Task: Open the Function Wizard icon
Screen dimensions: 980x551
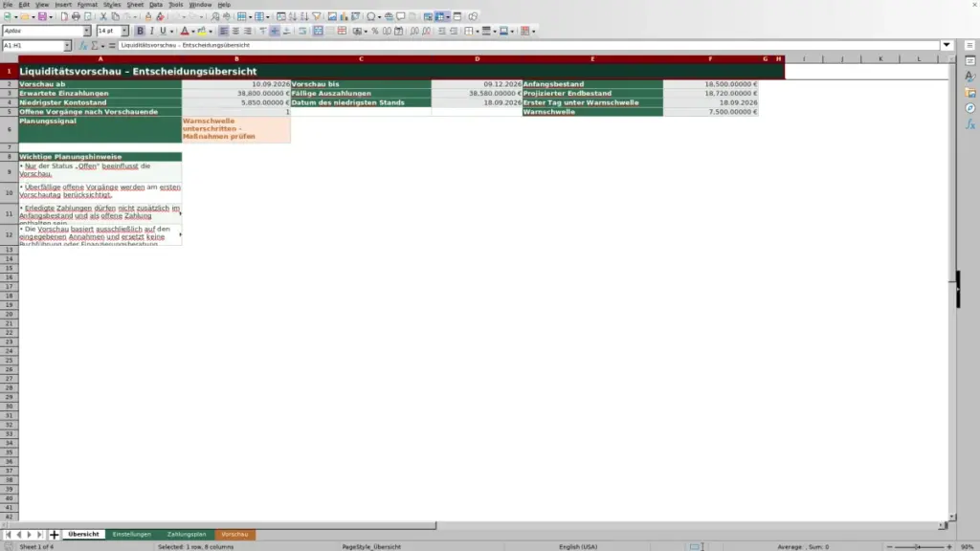Action: pyautogui.click(x=83, y=46)
